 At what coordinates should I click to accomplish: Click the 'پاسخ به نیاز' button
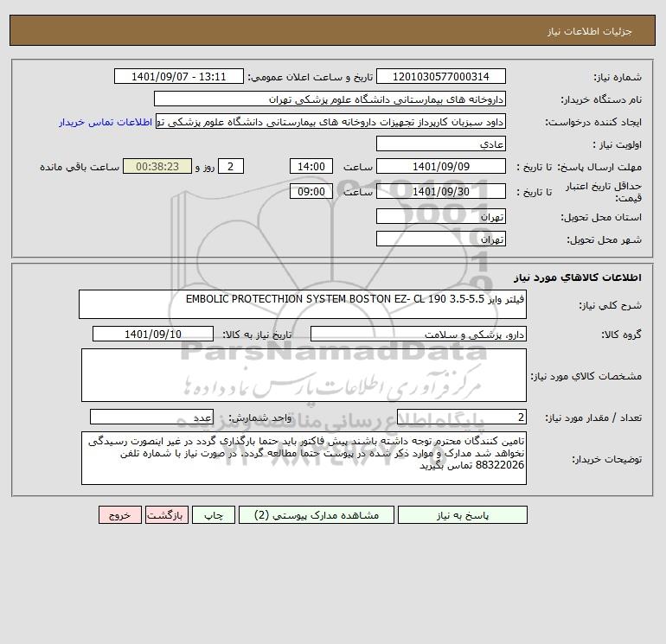click(462, 515)
